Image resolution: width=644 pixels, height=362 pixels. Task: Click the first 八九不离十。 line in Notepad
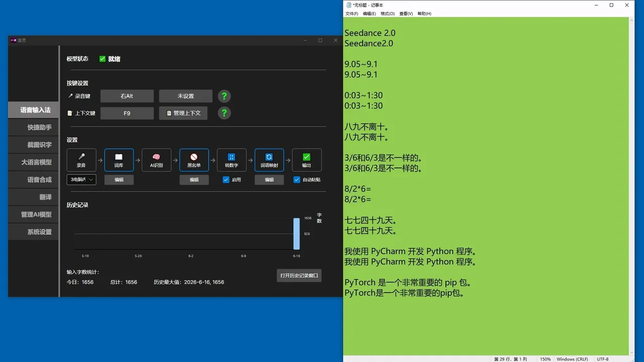366,127
